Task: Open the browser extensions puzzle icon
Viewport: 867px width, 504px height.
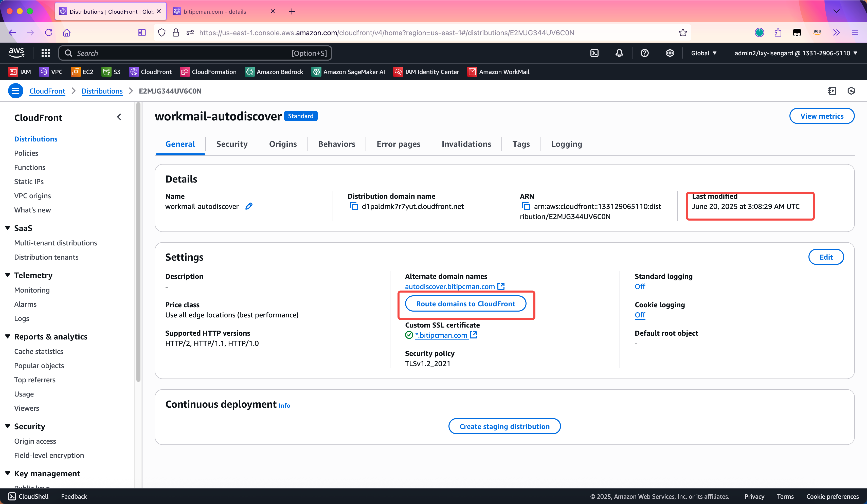Action: (778, 33)
